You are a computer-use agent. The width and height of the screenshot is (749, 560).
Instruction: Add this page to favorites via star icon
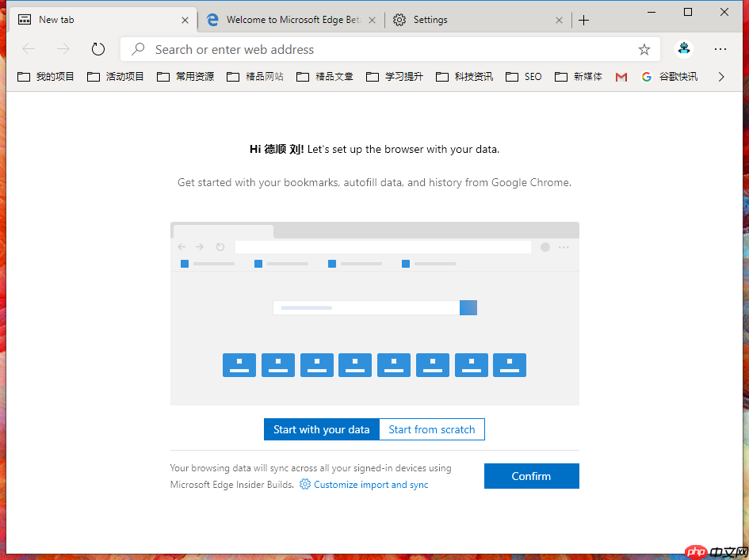[x=644, y=49]
